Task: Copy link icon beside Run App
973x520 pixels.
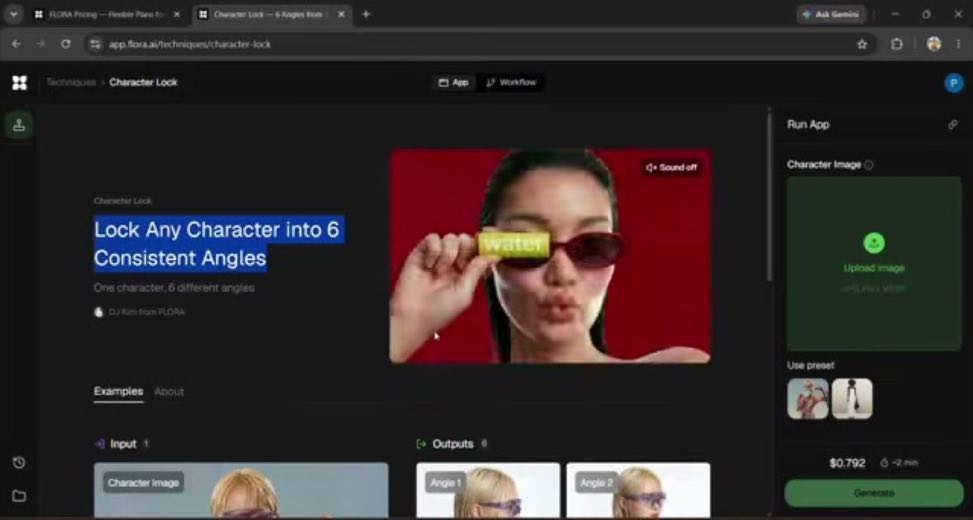Action: point(953,125)
